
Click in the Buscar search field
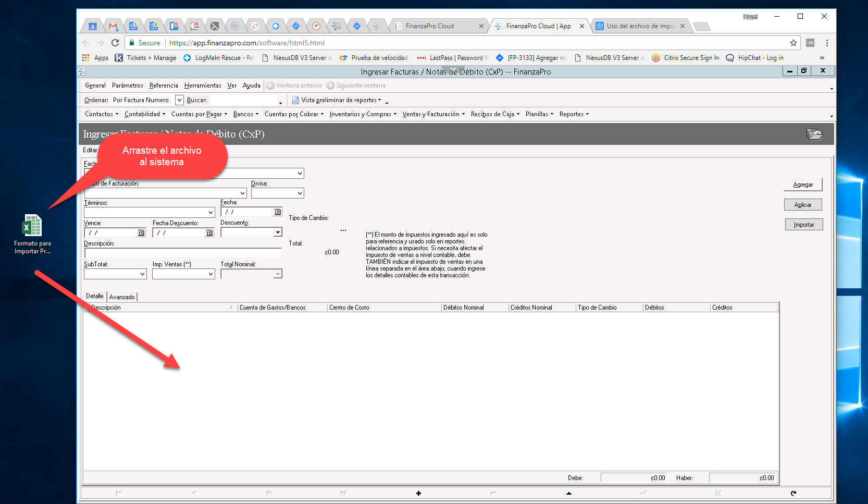coord(244,100)
